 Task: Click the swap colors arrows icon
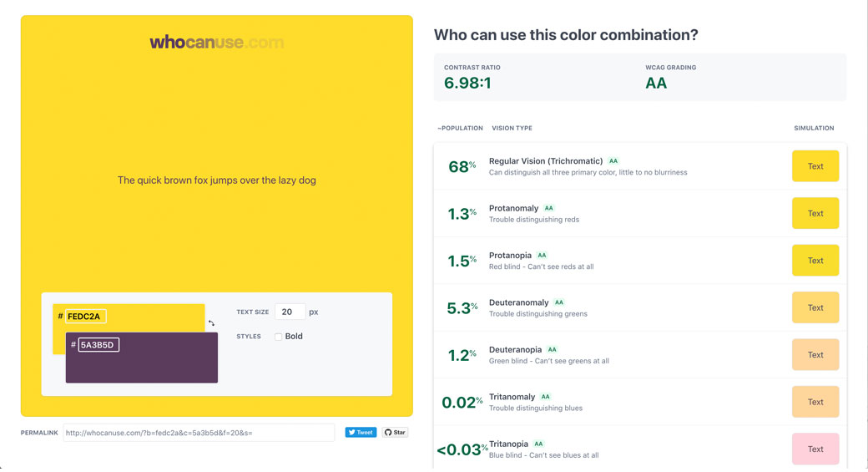[212, 323]
